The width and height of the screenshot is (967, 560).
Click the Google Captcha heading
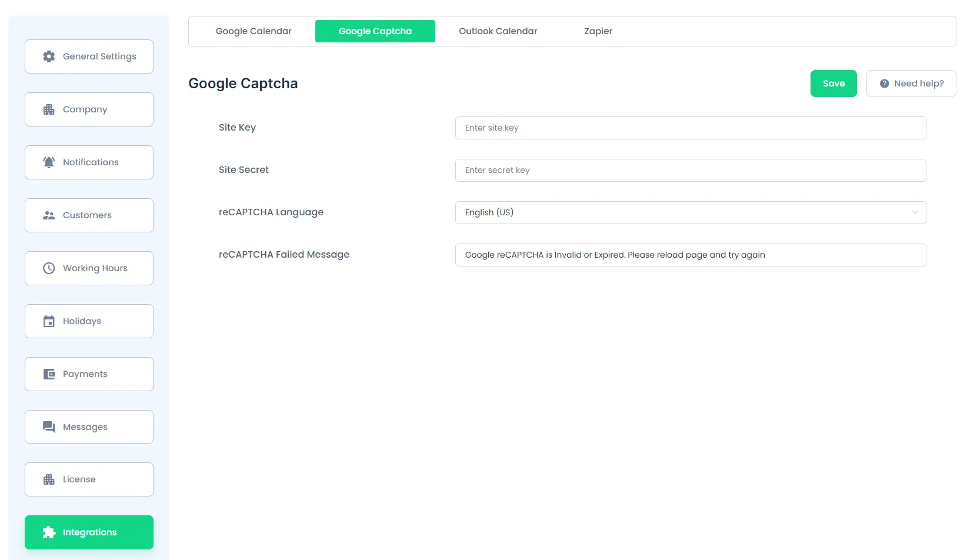[x=243, y=84]
